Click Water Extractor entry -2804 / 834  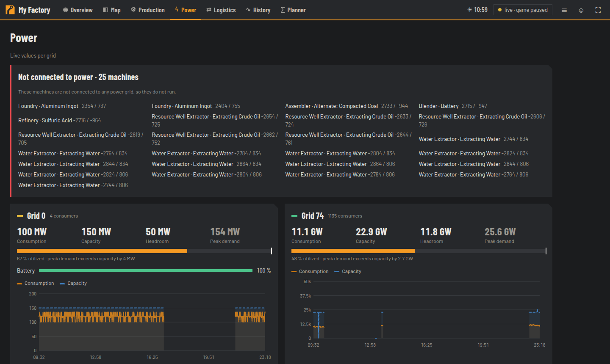340,154
